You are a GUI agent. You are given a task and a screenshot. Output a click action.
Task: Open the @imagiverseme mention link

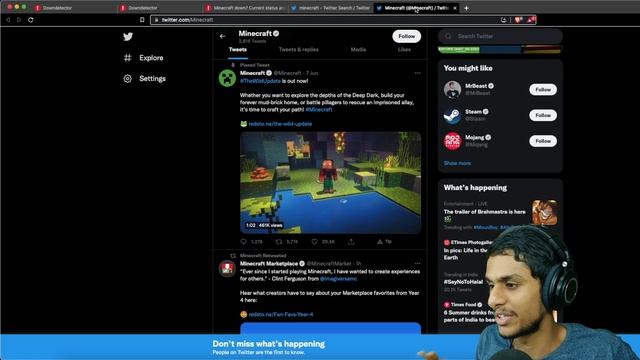338,279
